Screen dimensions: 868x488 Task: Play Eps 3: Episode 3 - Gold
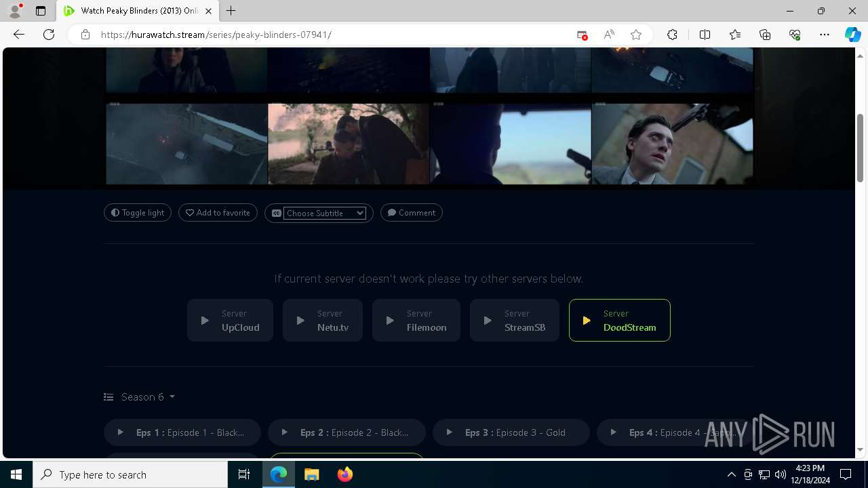[511, 432]
